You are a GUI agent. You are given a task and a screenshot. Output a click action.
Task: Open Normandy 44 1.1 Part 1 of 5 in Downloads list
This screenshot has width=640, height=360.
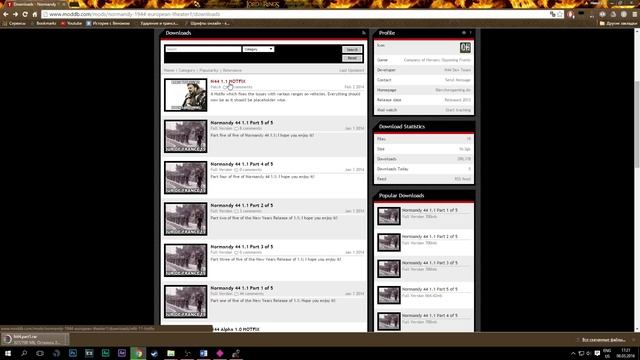(242, 288)
